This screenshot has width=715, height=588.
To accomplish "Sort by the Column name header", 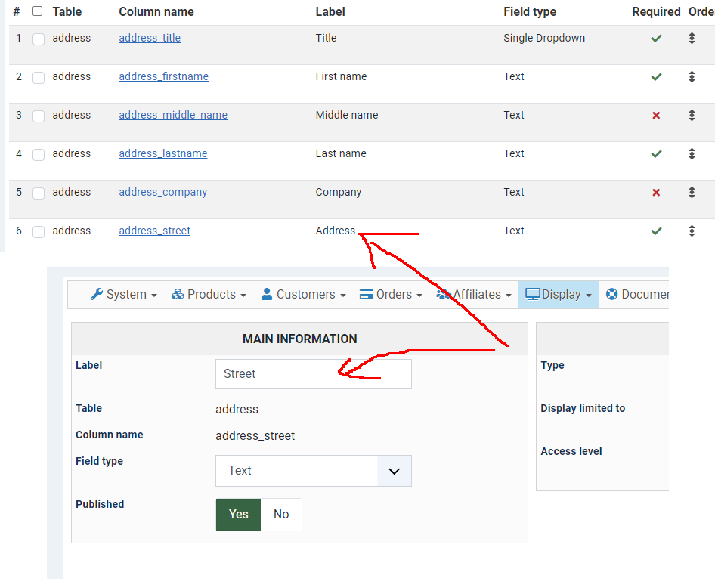I will 156,12.
